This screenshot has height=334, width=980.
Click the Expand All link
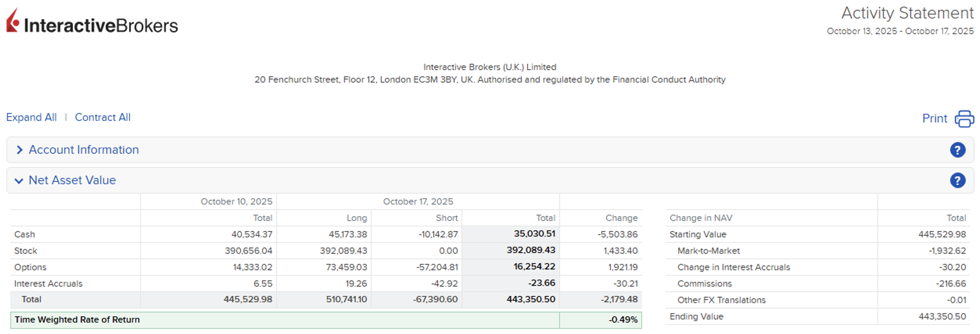coord(31,117)
